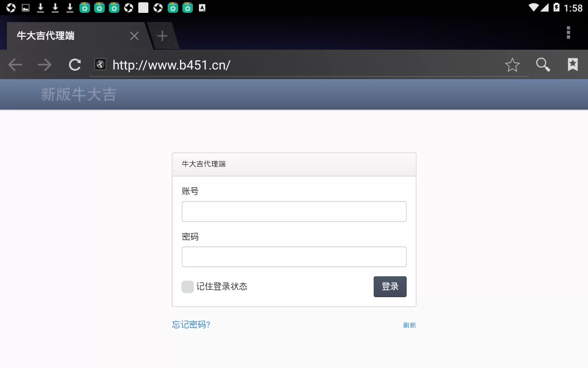
Task: Open a new browser tab
Action: click(162, 35)
